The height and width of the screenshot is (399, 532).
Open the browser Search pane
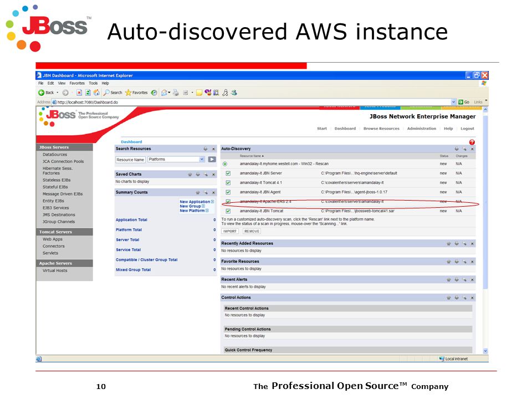[x=113, y=93]
